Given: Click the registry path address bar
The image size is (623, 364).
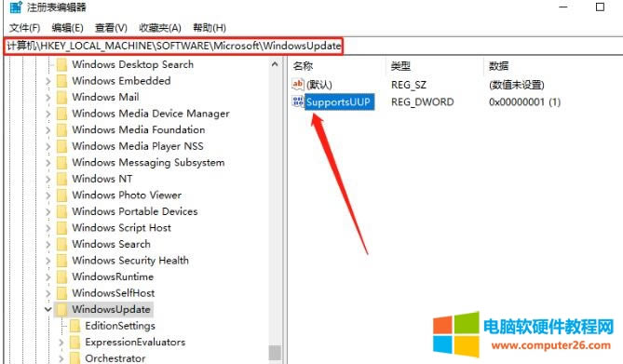Looking at the screenshot, I should click(174, 46).
